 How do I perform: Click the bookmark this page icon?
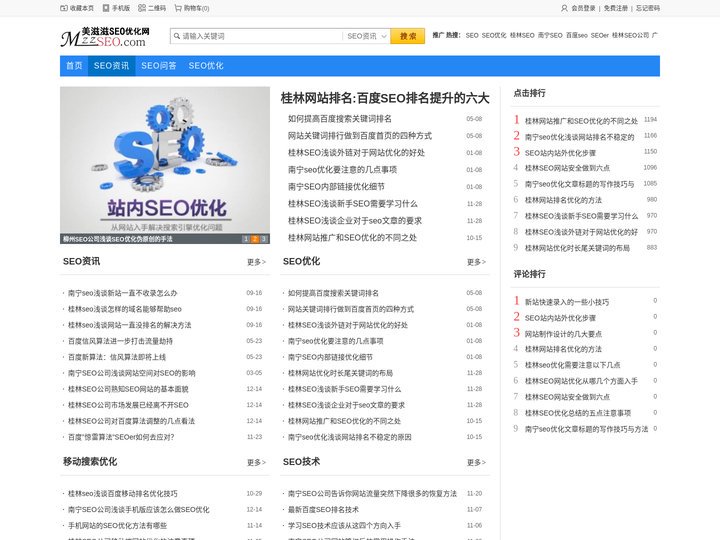64,8
